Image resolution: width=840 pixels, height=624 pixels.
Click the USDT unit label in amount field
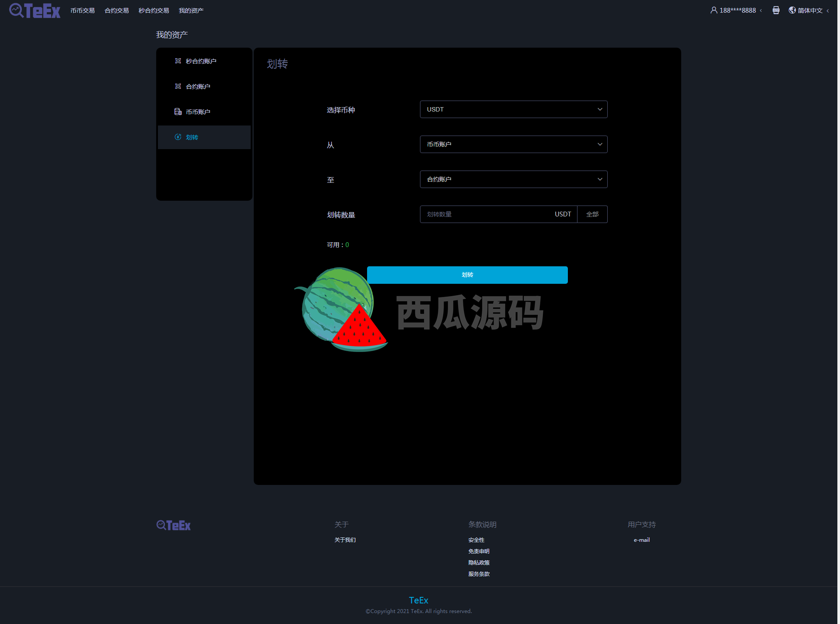coord(563,214)
